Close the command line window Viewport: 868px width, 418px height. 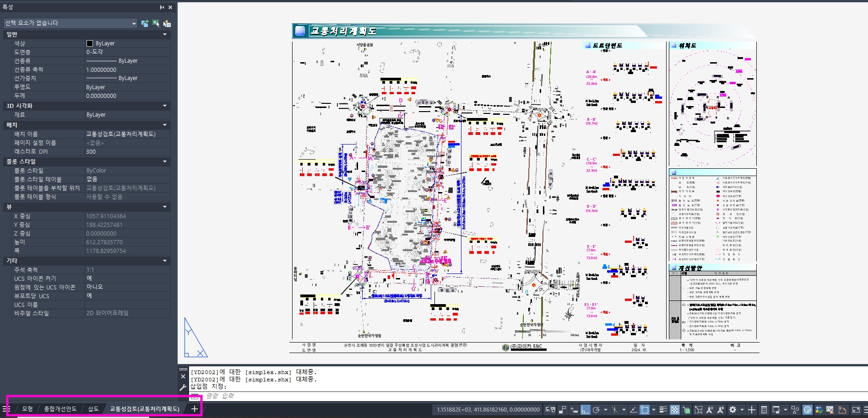183,376
